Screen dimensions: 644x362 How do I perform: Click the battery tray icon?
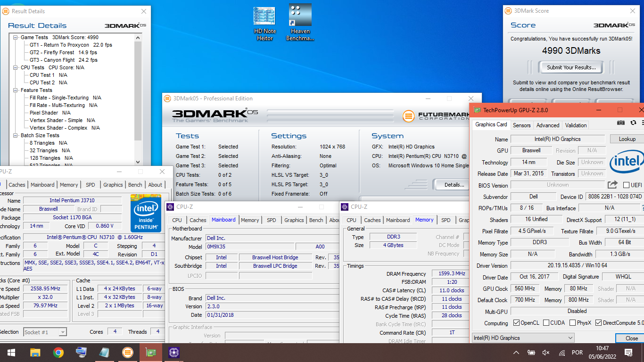531,353
